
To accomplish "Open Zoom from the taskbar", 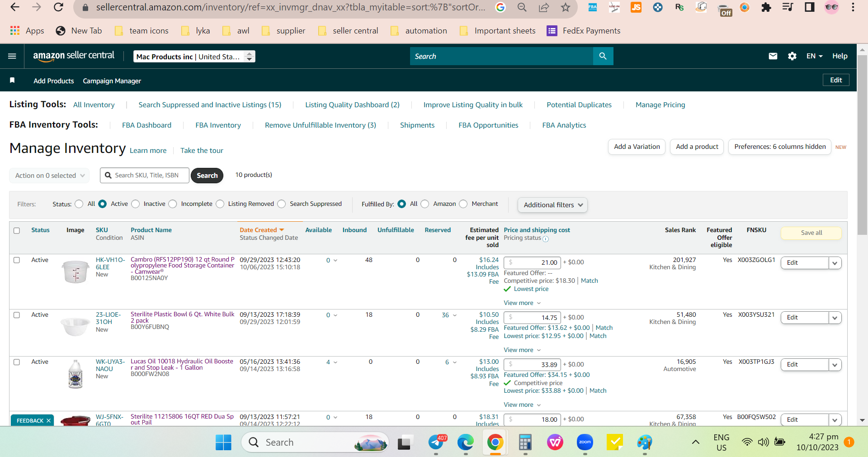I will point(585,442).
